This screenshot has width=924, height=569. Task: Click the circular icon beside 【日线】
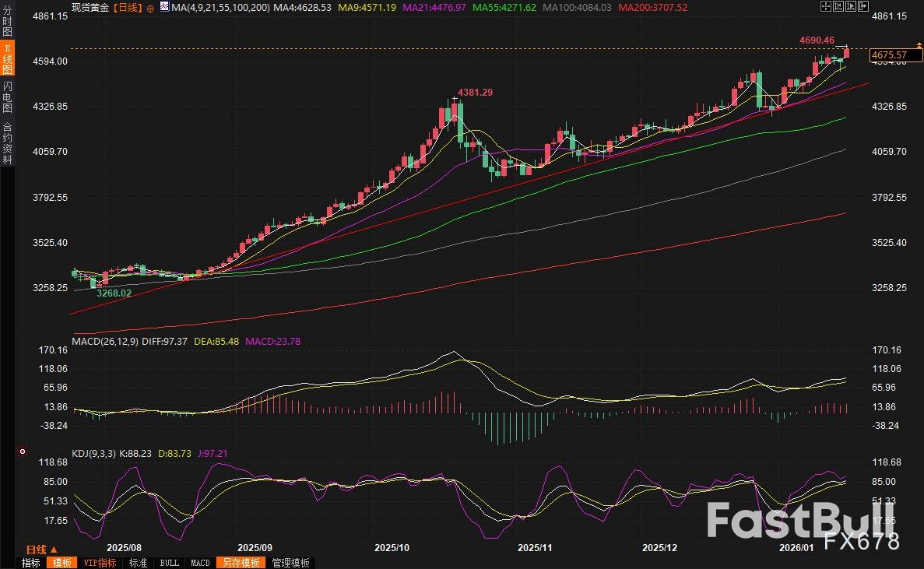coord(149,7)
